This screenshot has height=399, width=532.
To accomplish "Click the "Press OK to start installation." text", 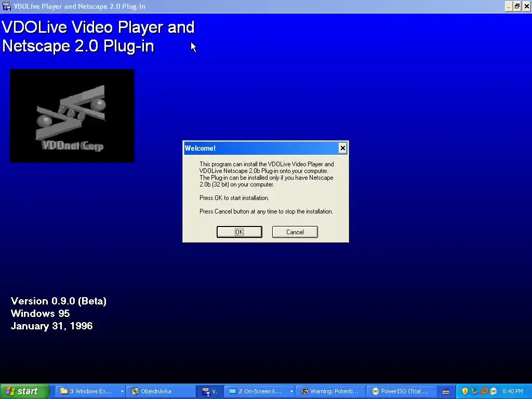I will [x=234, y=198].
